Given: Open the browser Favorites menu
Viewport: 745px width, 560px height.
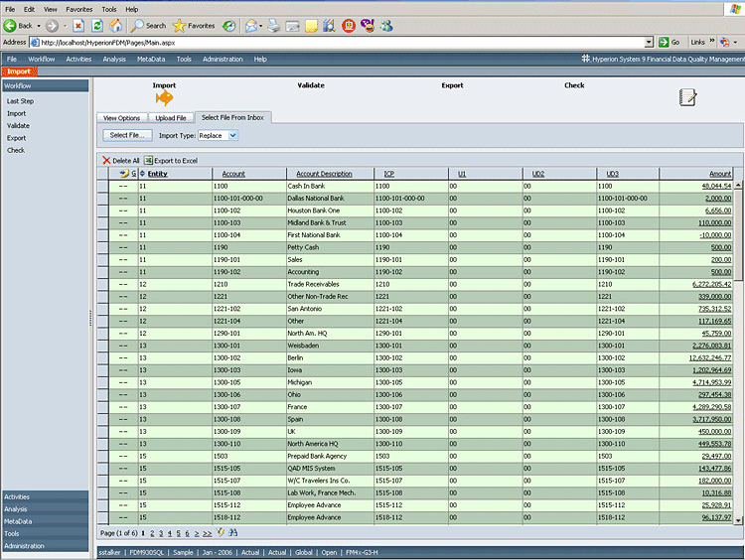Looking at the screenshot, I should tap(78, 9).
